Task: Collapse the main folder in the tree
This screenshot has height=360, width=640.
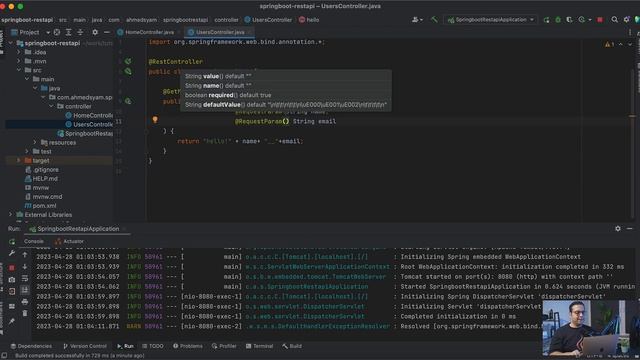Action: [x=27, y=79]
